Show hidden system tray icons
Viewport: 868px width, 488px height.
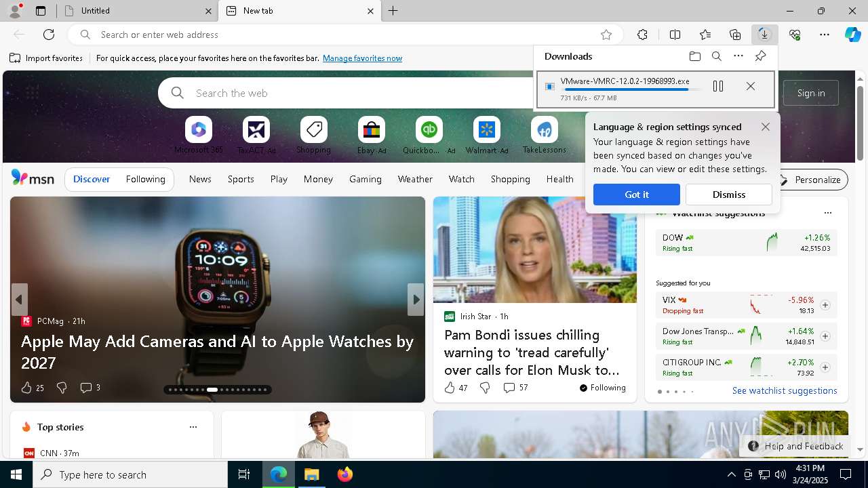pyautogui.click(x=731, y=474)
